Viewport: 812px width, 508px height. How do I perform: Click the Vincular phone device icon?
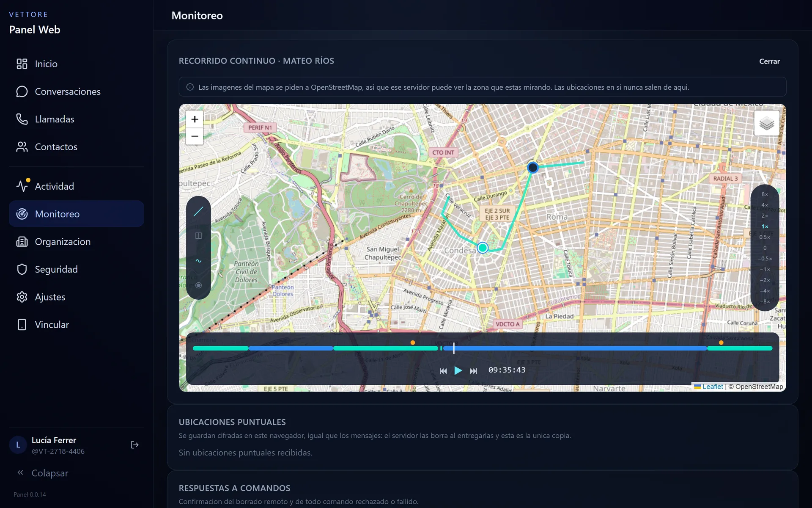click(x=22, y=325)
